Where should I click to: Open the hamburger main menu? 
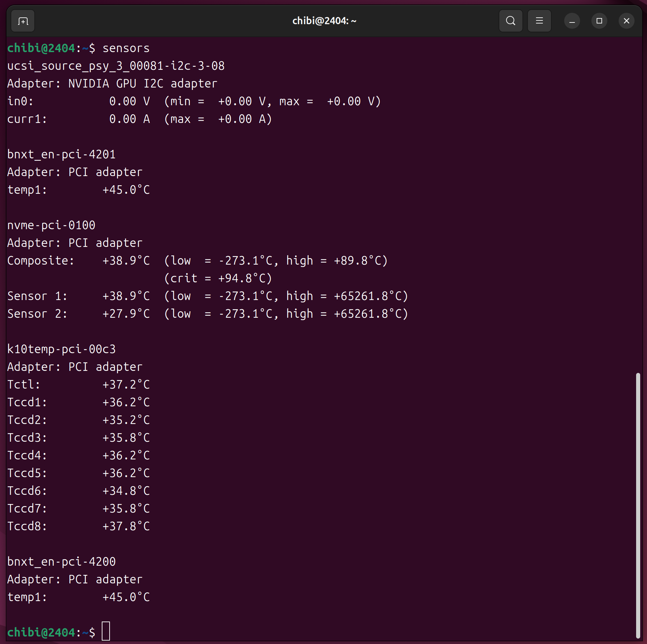pyautogui.click(x=539, y=21)
